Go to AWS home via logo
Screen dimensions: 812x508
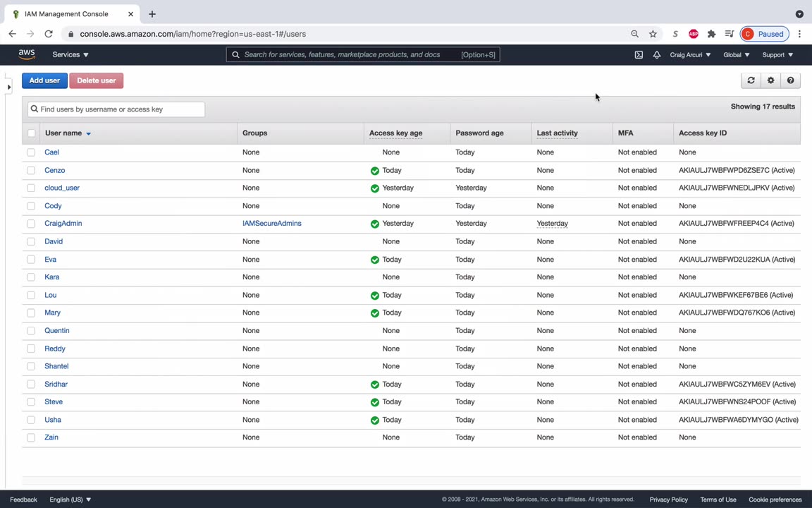[27, 54]
